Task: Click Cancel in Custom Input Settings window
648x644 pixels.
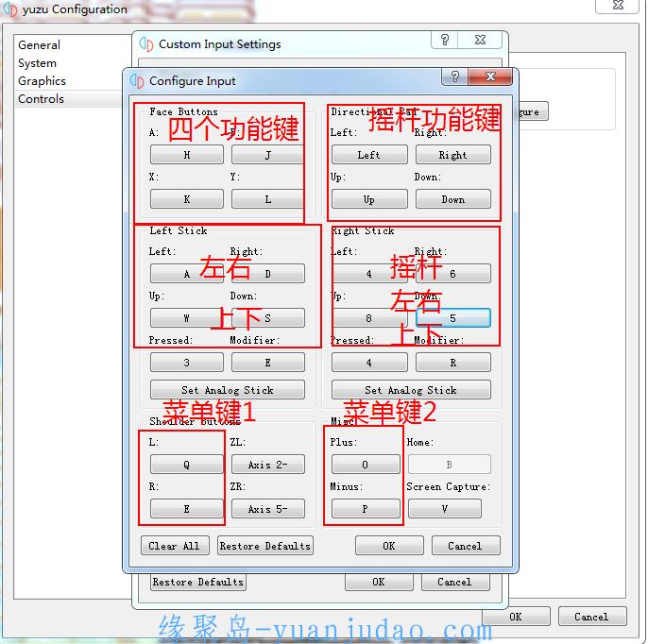Action: (x=455, y=582)
